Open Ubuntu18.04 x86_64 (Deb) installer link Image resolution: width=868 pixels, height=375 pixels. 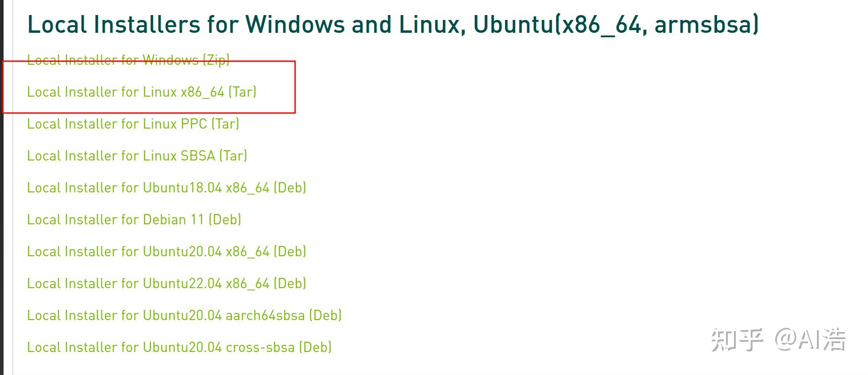coord(166,187)
